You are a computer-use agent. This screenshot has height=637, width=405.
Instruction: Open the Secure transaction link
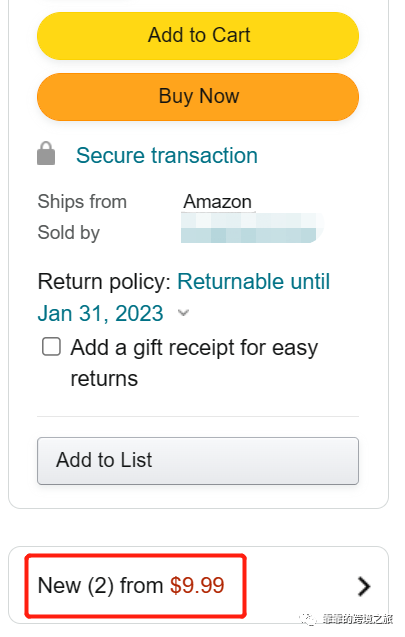pos(167,155)
